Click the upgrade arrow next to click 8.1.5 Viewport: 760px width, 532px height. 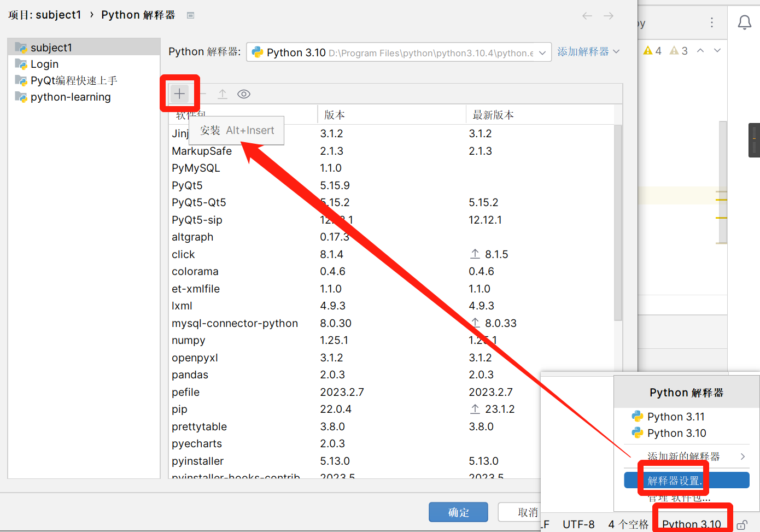tap(475, 254)
